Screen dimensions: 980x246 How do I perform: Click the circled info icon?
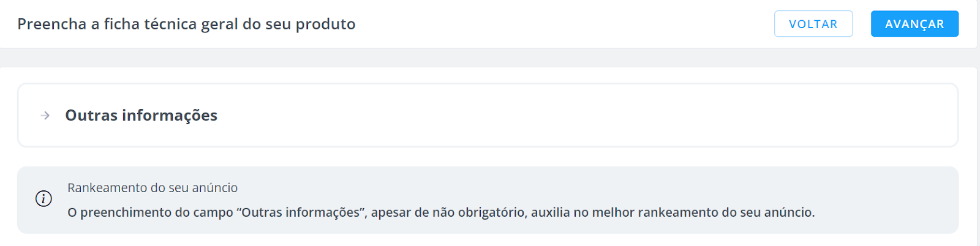pyautogui.click(x=43, y=199)
